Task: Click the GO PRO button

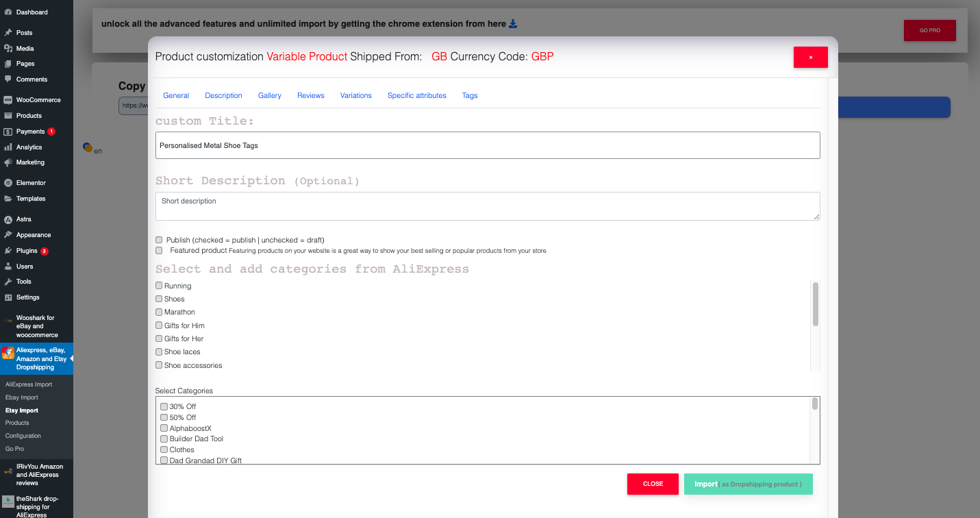Action: tap(930, 30)
